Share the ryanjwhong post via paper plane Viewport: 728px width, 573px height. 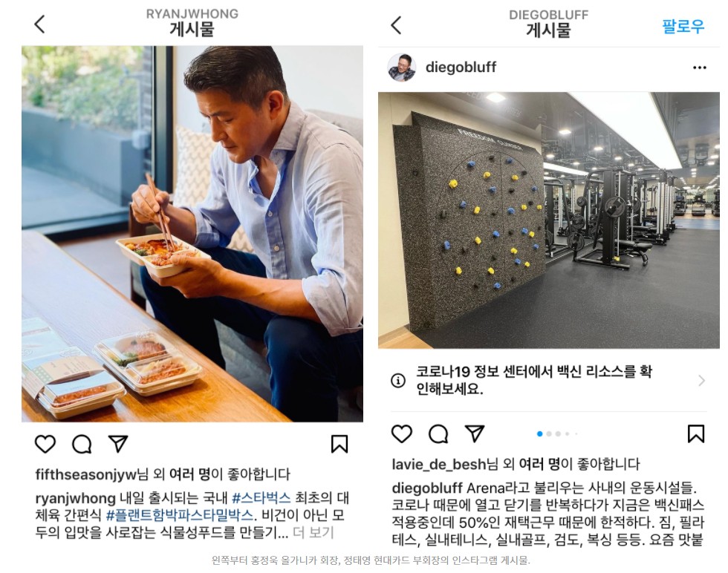[118, 444]
